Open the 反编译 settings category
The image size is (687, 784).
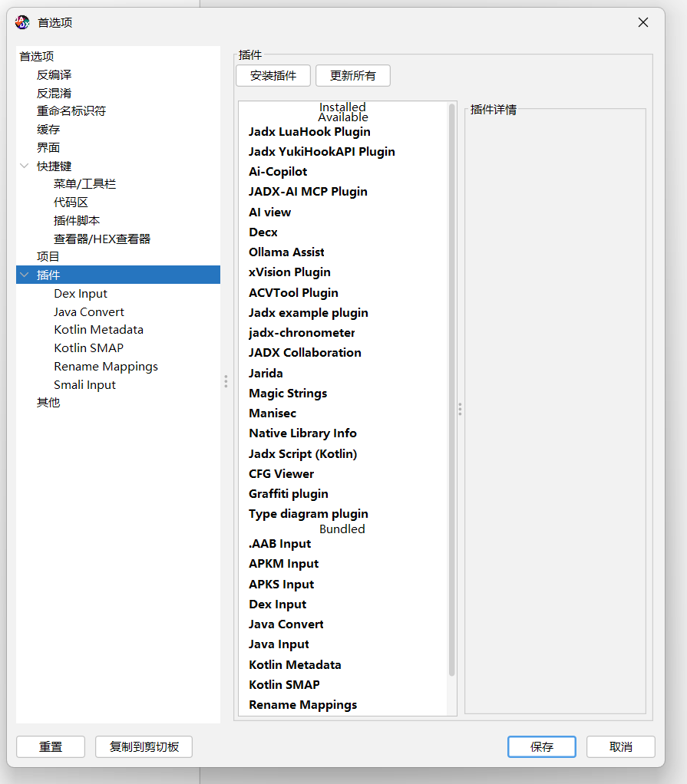54,74
